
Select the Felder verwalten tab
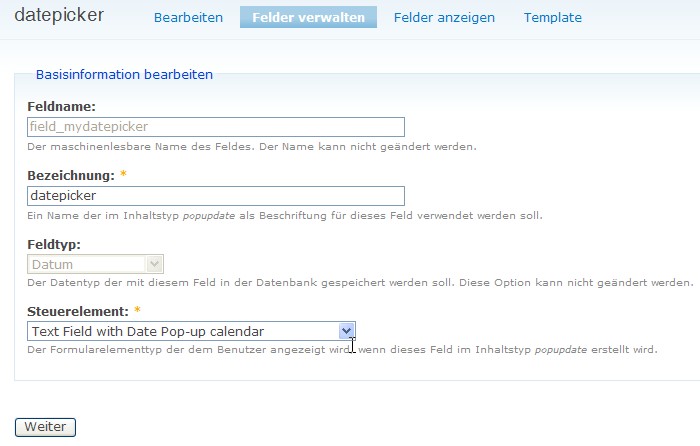click(x=308, y=17)
